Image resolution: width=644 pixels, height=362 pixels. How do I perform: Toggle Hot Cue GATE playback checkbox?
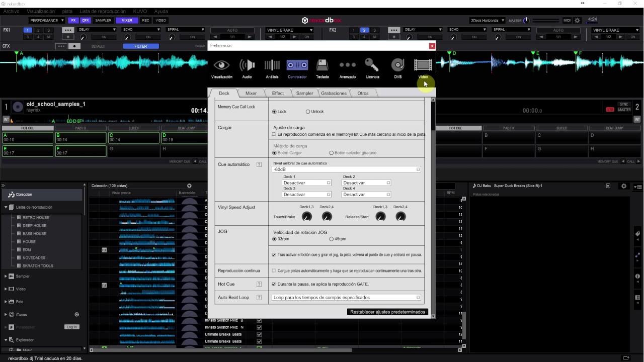274,284
